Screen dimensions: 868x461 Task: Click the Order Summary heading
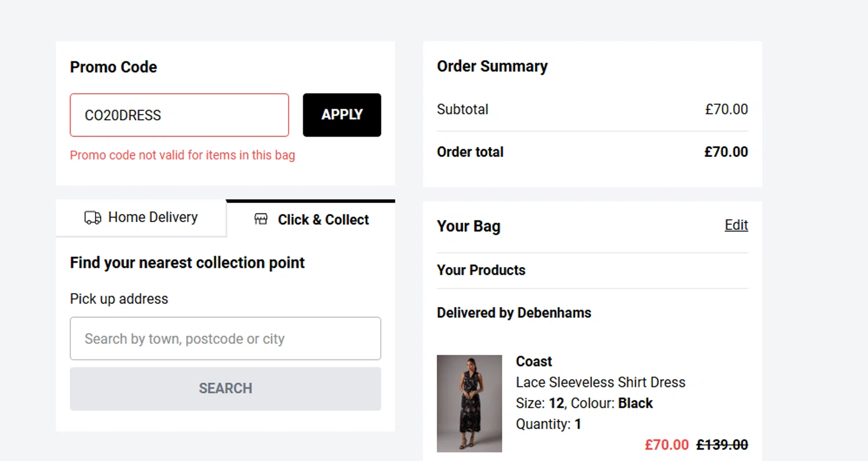tap(492, 67)
